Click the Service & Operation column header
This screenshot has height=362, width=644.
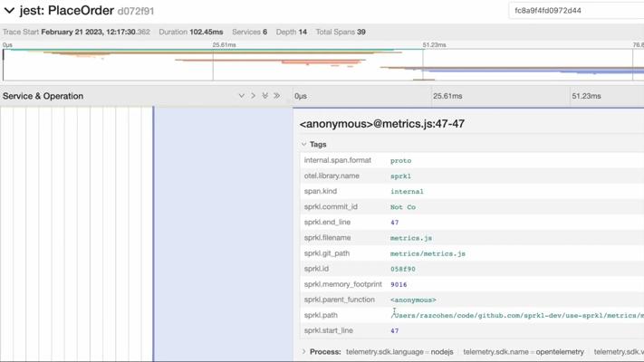click(43, 96)
